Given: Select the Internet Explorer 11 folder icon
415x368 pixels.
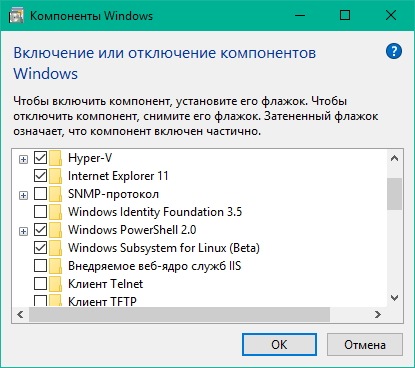Looking at the screenshot, I should (55, 176).
